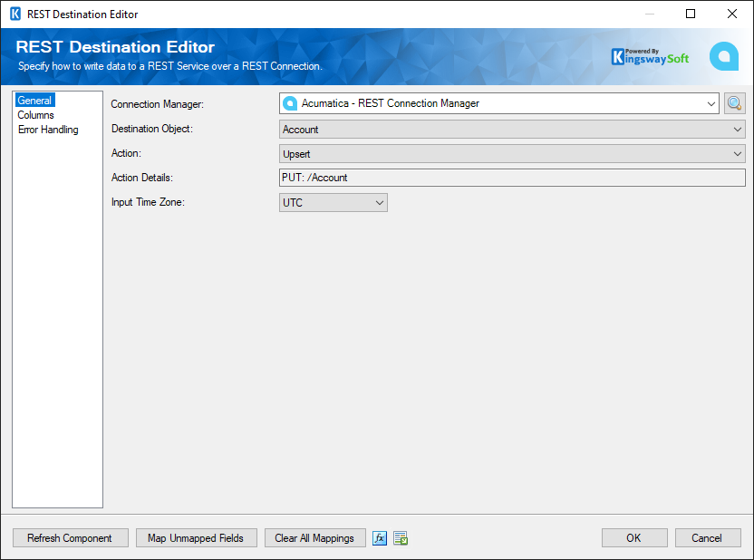The image size is (754, 560).
Task: Click the Acumatica logo in the header banner
Action: coord(724,56)
